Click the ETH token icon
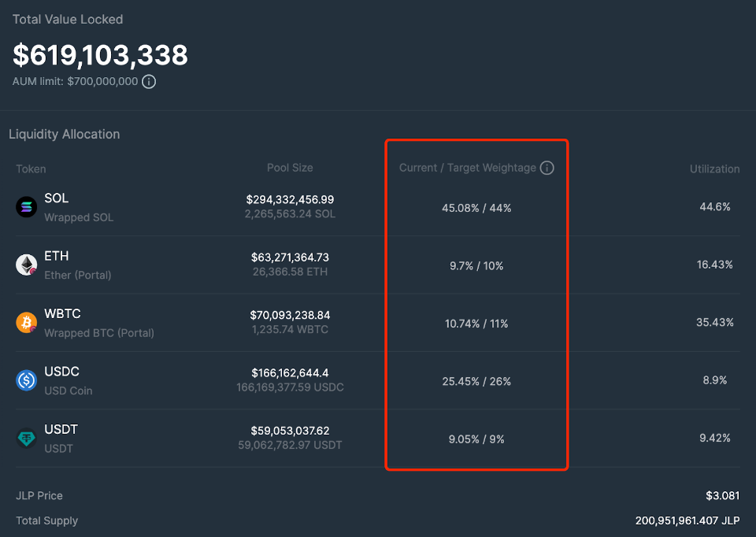Viewport: 756px width, 537px height. click(x=27, y=265)
